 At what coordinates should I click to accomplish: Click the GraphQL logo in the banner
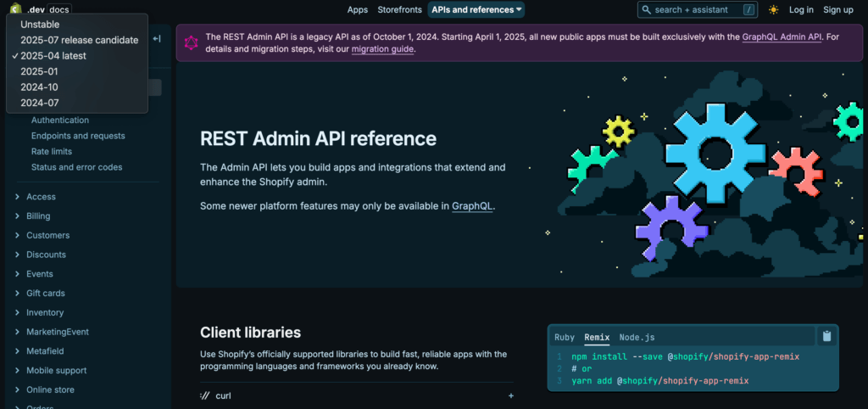pyautogui.click(x=191, y=43)
